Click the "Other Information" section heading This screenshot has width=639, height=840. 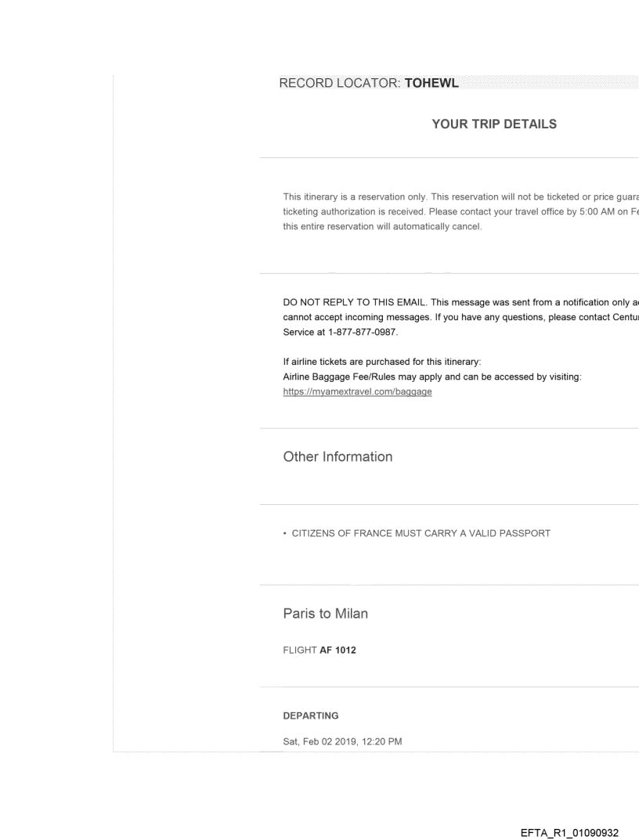tap(338, 456)
